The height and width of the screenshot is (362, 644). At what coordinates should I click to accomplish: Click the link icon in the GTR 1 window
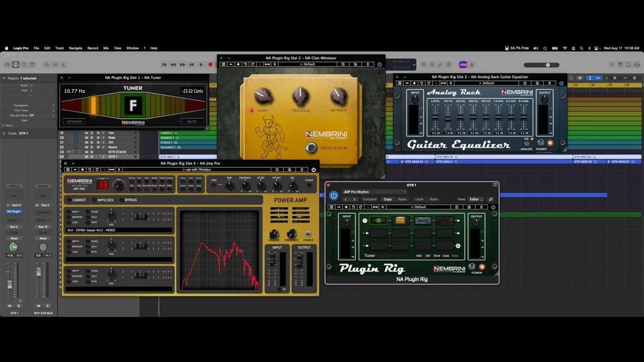point(491,199)
